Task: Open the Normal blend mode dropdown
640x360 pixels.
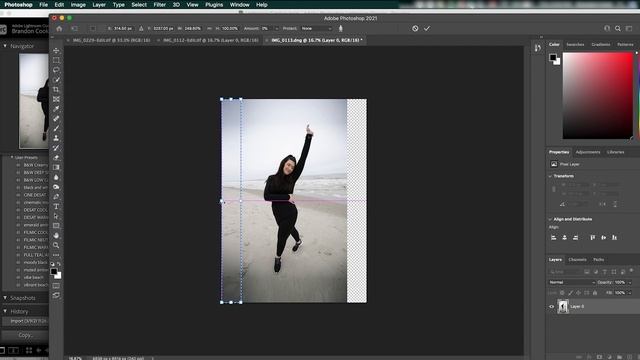Action: pos(571,282)
